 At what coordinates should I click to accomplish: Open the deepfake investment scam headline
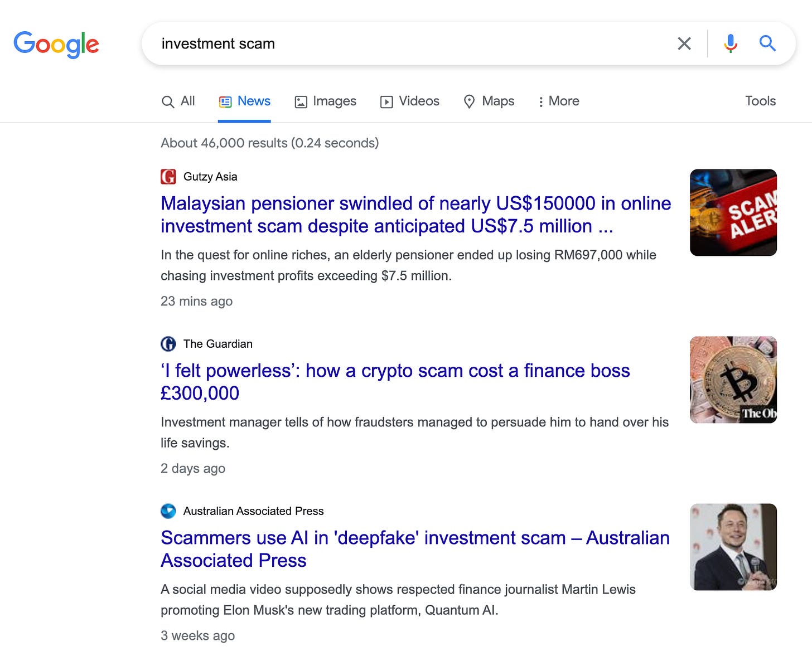pyautogui.click(x=415, y=549)
